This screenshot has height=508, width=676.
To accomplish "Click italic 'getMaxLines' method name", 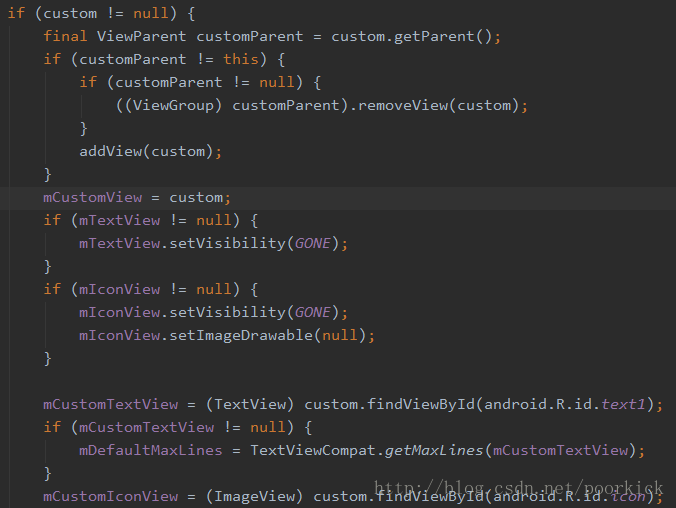I will (434, 451).
